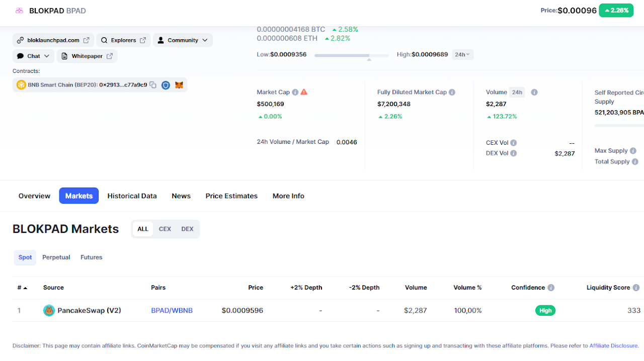Click the red warning triangle beside Market Cap
This screenshot has width=644, height=361.
(304, 92)
